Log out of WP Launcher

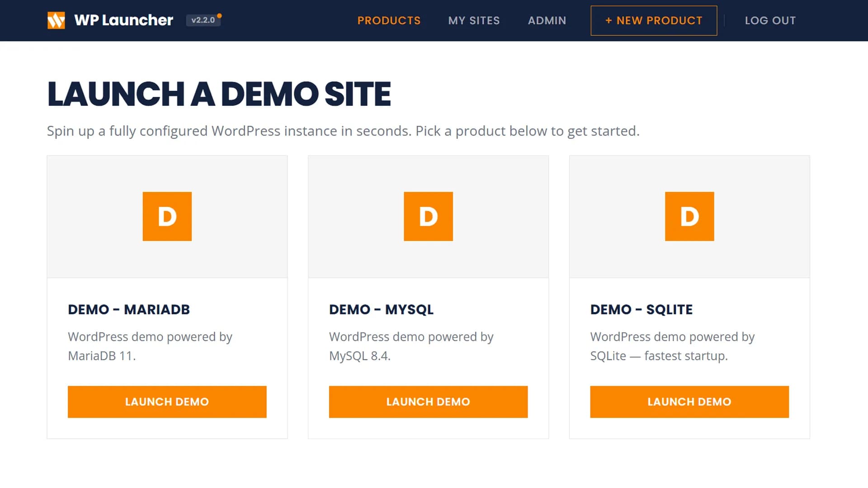(770, 20)
